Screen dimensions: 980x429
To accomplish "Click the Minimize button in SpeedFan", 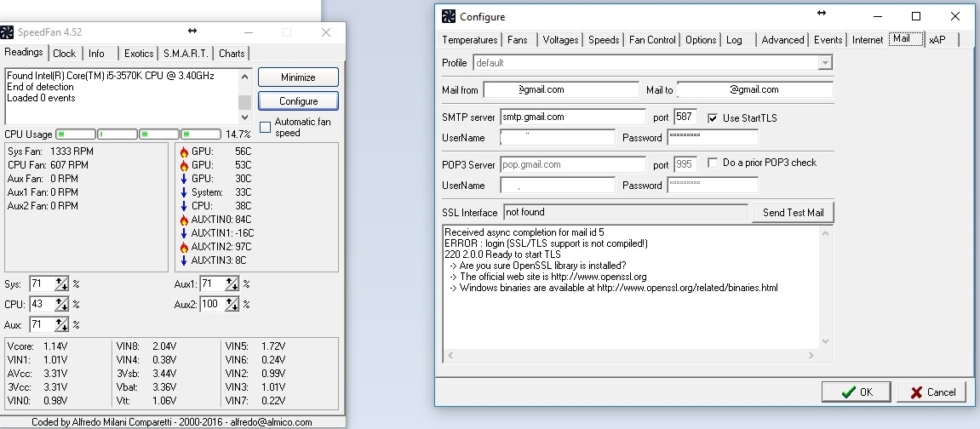I will coord(298,77).
